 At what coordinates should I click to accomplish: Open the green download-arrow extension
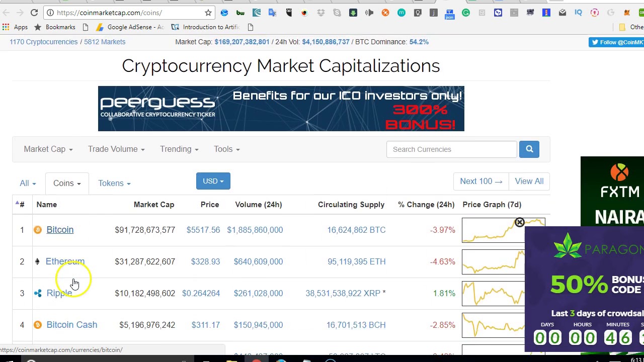(x=353, y=13)
